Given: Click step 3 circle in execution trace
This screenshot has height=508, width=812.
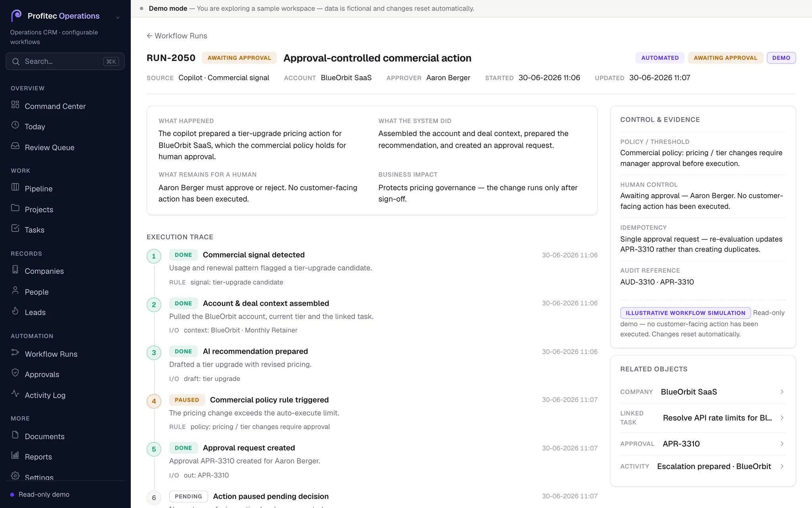Looking at the screenshot, I should [154, 352].
